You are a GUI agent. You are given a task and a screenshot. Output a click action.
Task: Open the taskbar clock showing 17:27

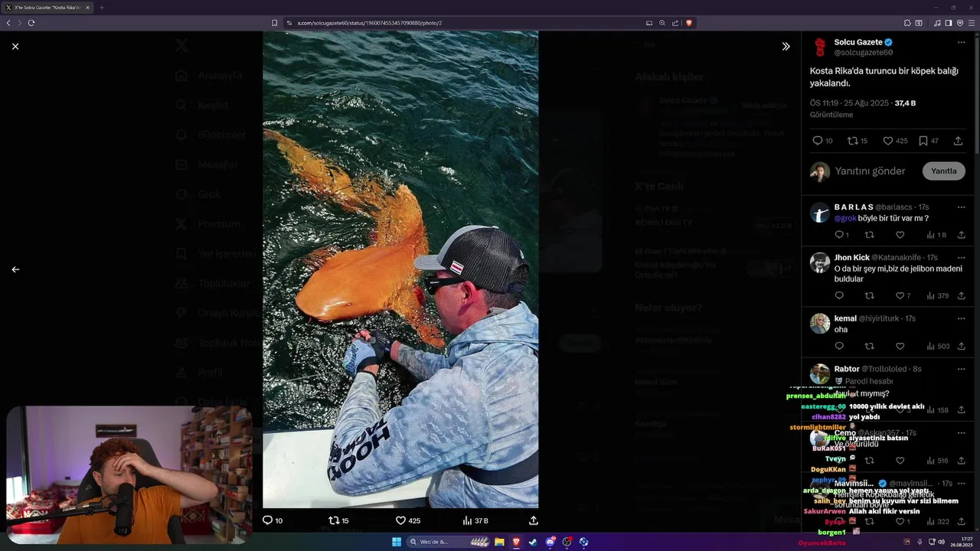click(x=961, y=542)
